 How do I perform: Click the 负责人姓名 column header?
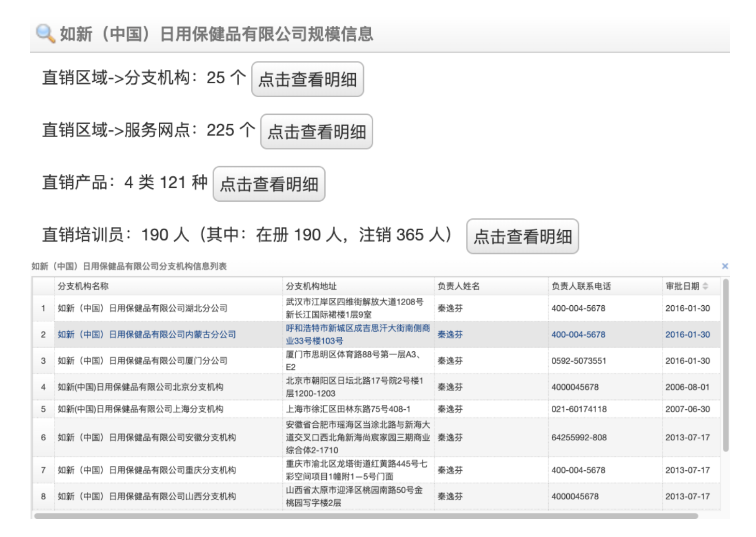(x=459, y=286)
